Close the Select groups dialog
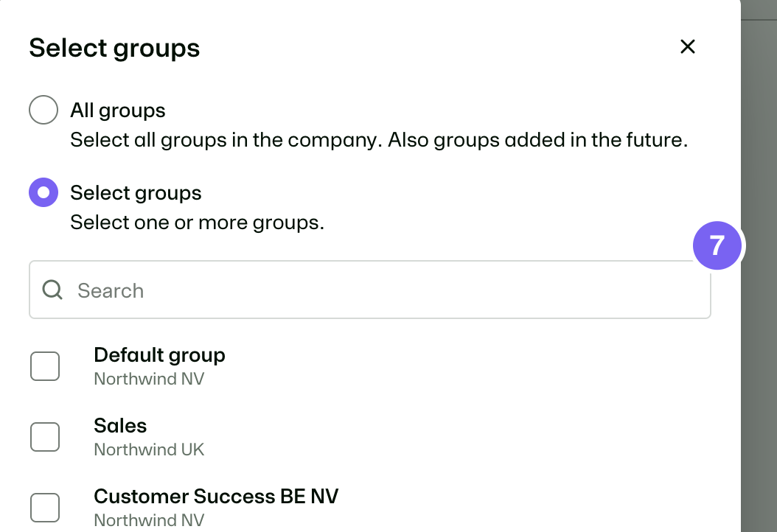This screenshot has height=532, width=777. (x=687, y=47)
